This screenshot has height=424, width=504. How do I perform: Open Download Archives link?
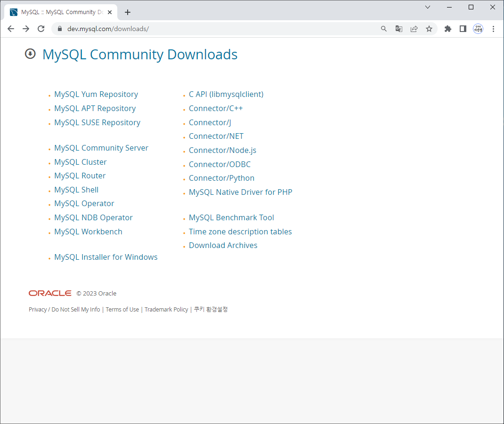click(x=223, y=245)
